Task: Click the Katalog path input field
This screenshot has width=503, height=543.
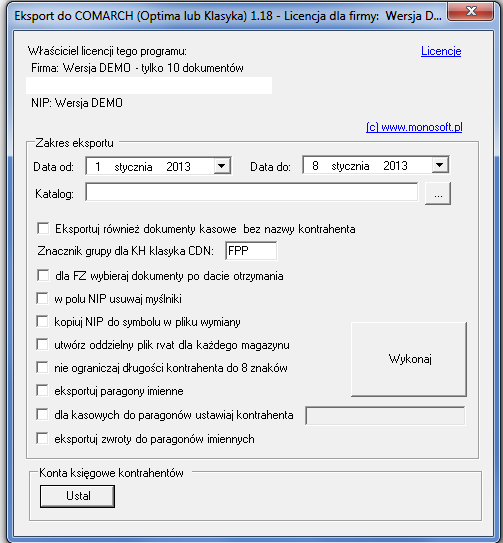Action: coord(252,192)
